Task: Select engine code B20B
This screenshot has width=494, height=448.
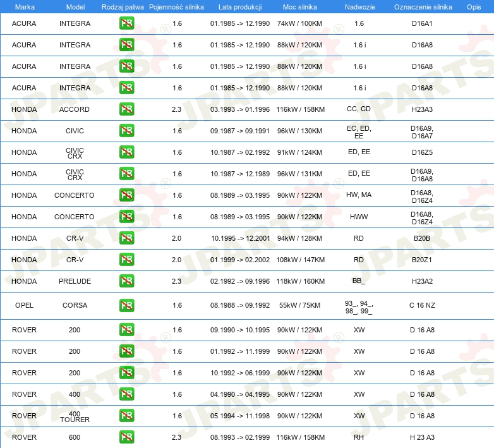Action: click(421, 238)
